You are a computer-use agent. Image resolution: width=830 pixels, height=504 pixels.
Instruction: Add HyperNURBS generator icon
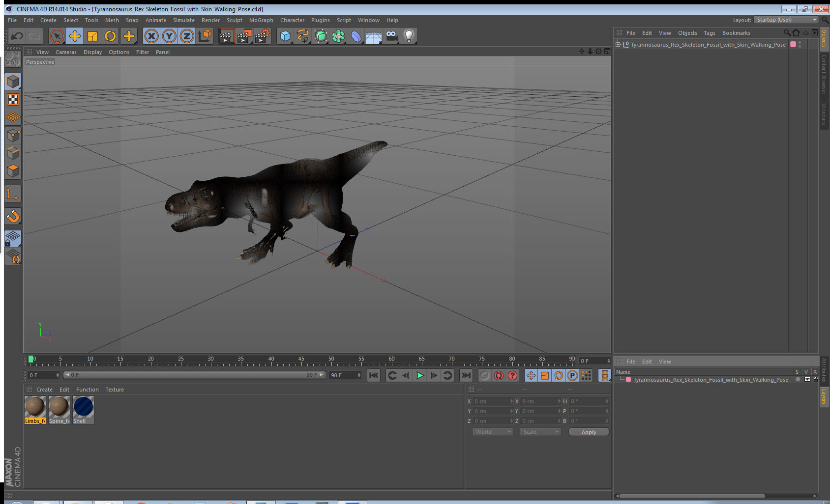click(x=321, y=36)
